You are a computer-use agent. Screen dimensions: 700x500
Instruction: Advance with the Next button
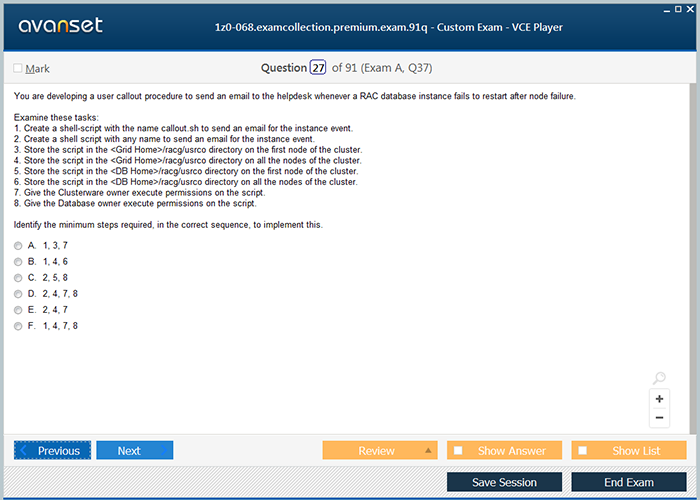point(134,450)
